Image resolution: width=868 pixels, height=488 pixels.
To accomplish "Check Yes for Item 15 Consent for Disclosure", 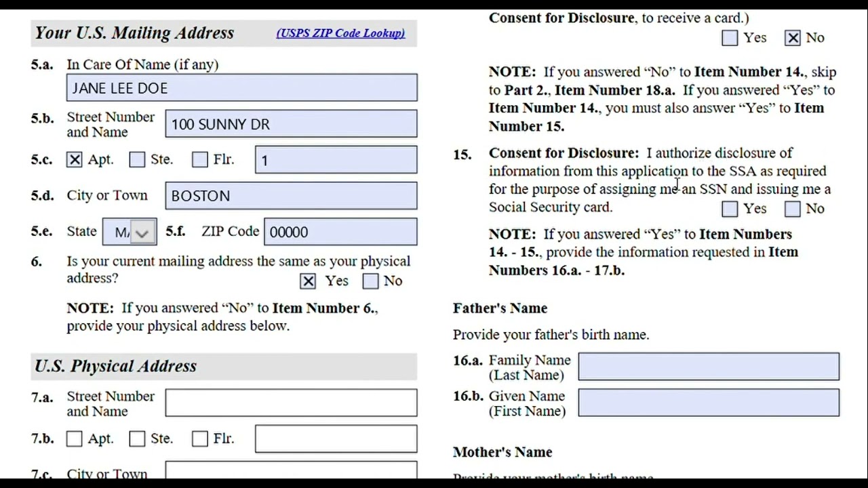I will coord(730,209).
